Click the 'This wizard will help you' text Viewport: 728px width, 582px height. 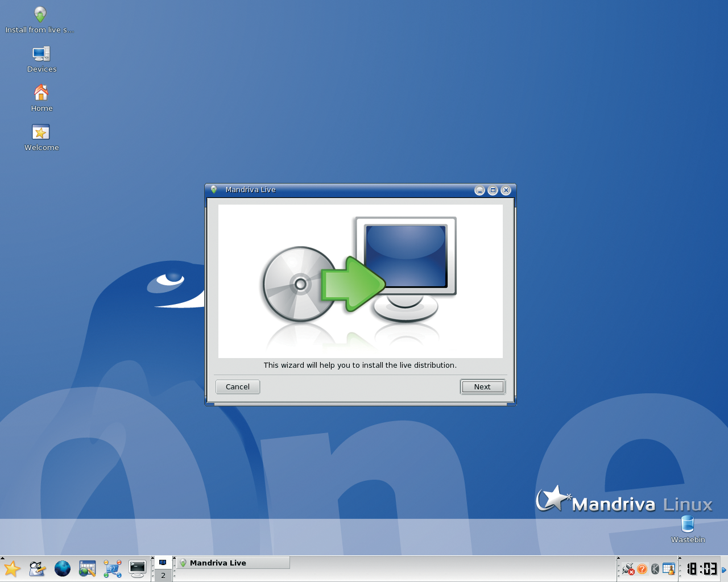(x=360, y=365)
